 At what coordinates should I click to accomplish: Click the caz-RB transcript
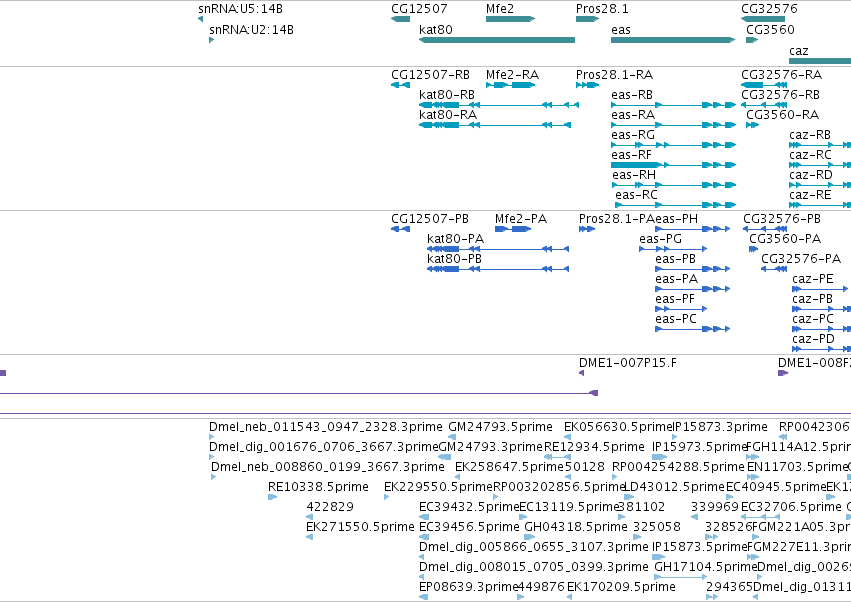[820, 145]
